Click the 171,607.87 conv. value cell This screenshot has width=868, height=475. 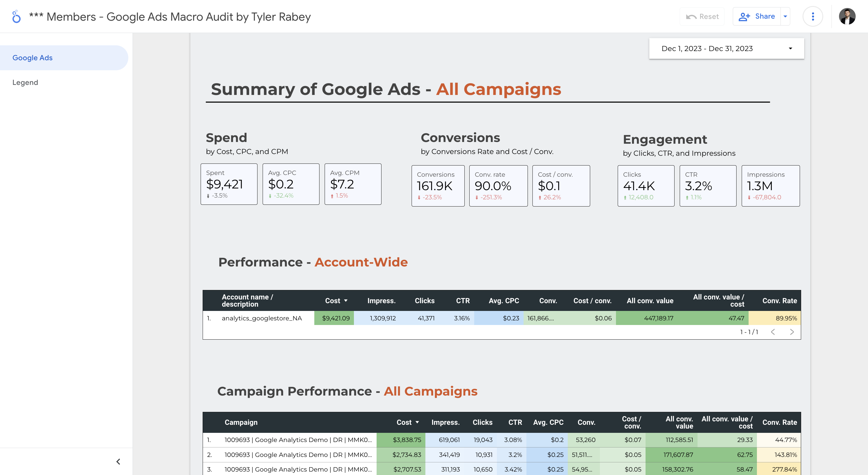pos(672,455)
